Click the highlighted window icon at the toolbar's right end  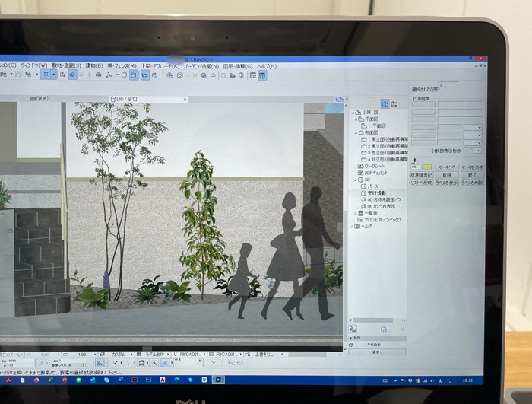click(x=262, y=75)
